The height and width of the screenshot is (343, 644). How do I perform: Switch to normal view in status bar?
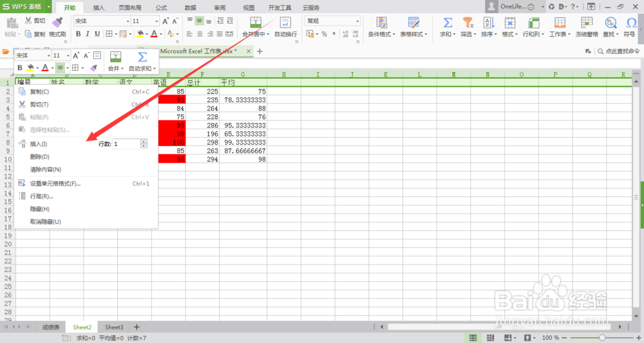click(x=473, y=338)
